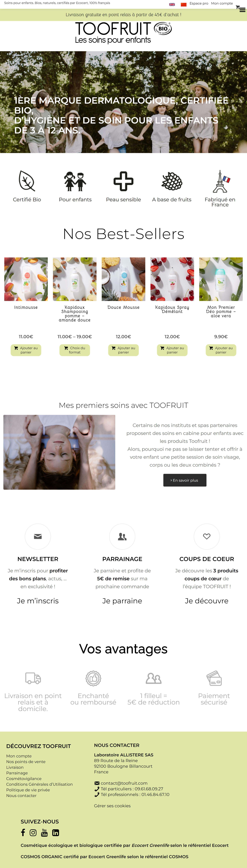Click the Parrainage people icon
The height and width of the screenshot is (868, 247).
(122, 536)
